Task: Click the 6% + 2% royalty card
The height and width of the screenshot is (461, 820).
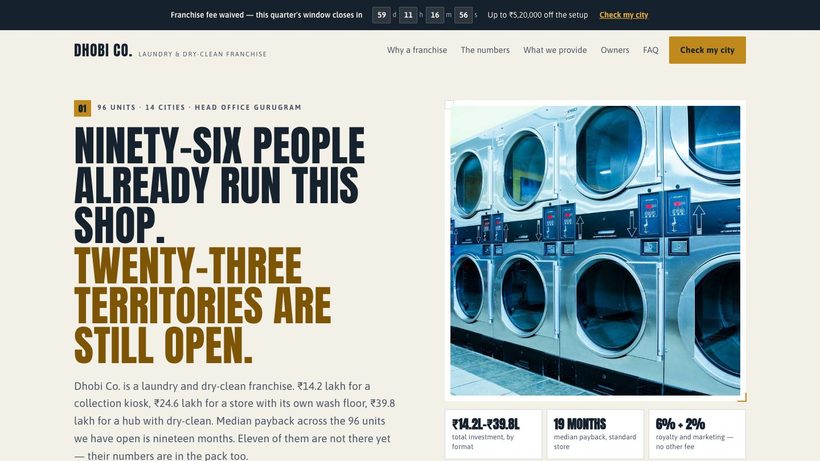Action: point(697,434)
